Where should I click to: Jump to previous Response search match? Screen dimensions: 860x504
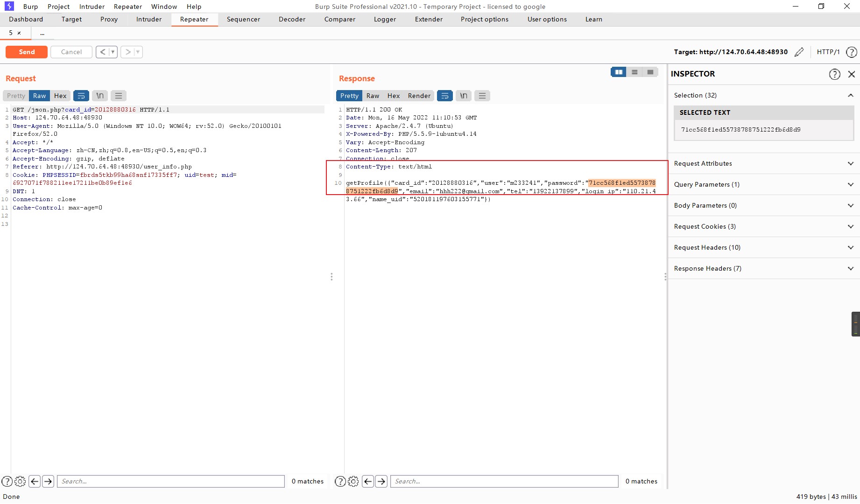(x=368, y=481)
